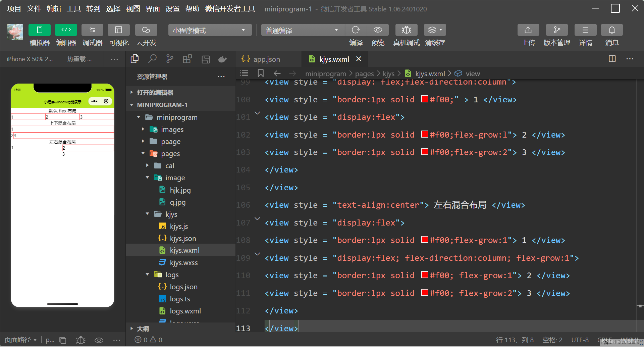The image size is (644, 347).
Task: Open the normal compile mode dropdown
Action: (x=303, y=30)
